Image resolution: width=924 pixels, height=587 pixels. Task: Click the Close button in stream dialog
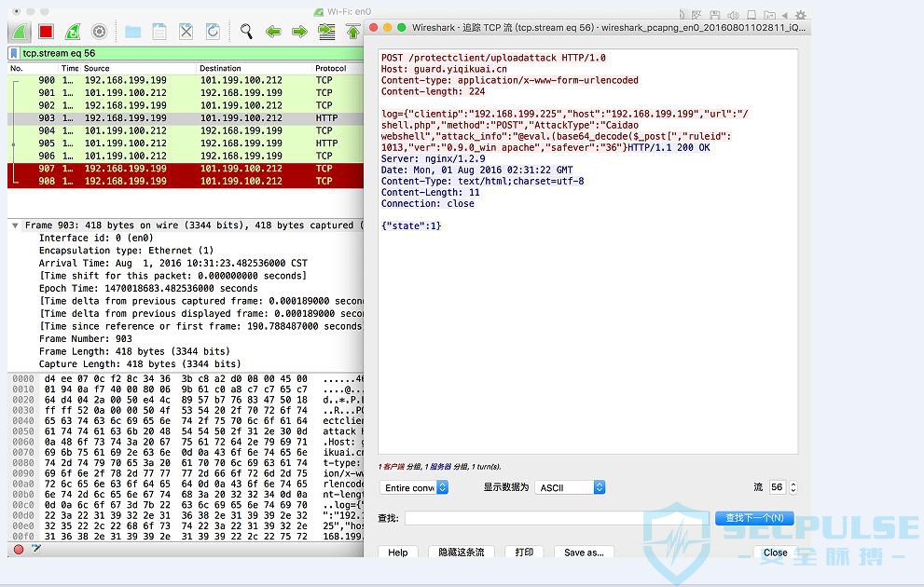click(776, 553)
